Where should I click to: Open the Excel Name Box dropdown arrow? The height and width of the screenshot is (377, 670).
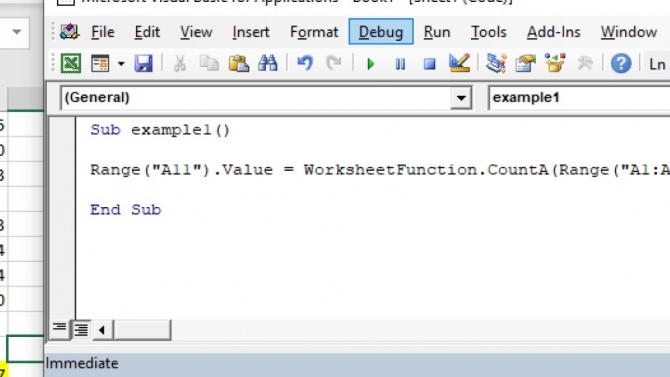pyautogui.click(x=17, y=32)
